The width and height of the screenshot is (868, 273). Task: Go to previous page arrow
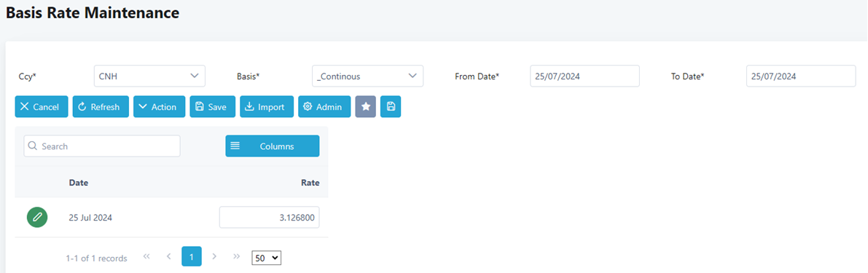pos(169,256)
